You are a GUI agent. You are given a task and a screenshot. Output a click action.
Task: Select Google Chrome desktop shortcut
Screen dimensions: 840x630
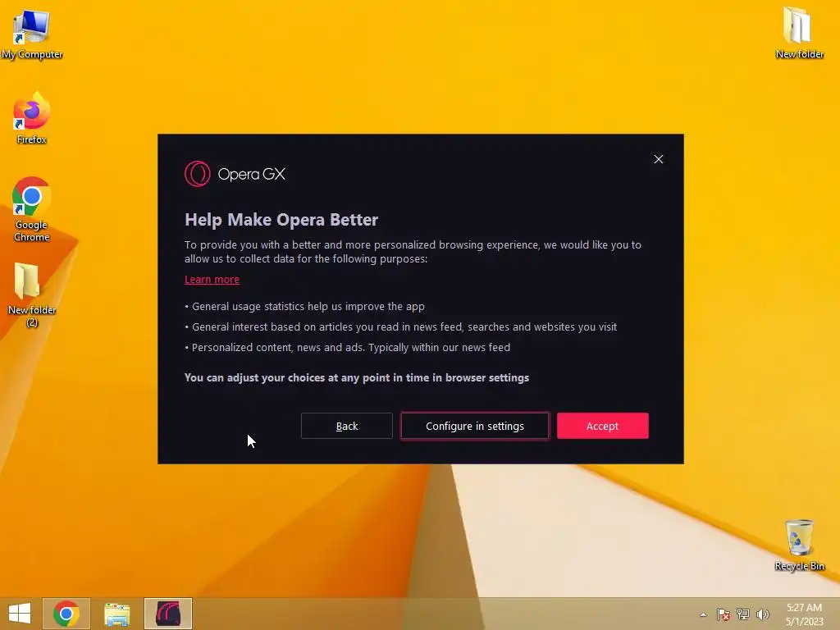click(32, 209)
